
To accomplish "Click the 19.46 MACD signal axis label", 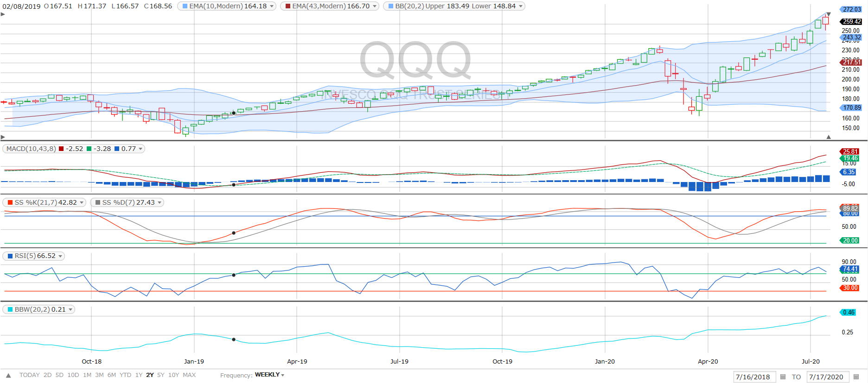I will click(849, 158).
